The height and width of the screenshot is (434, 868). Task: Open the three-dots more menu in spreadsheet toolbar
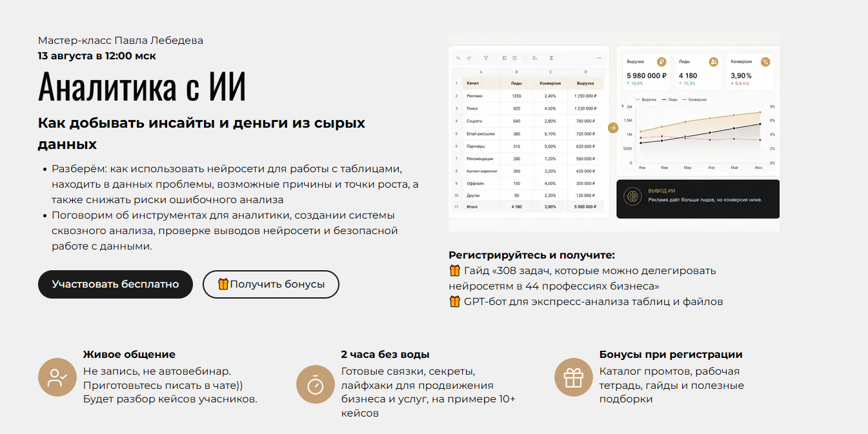(600, 58)
